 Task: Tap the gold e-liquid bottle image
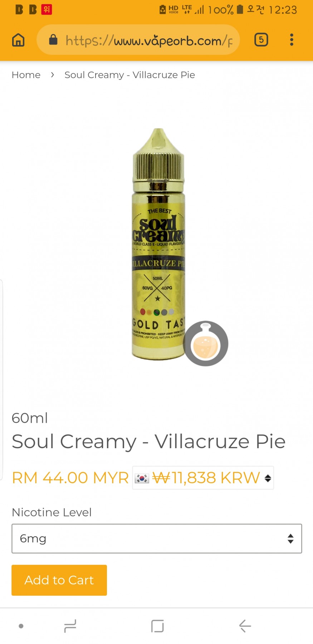158,244
